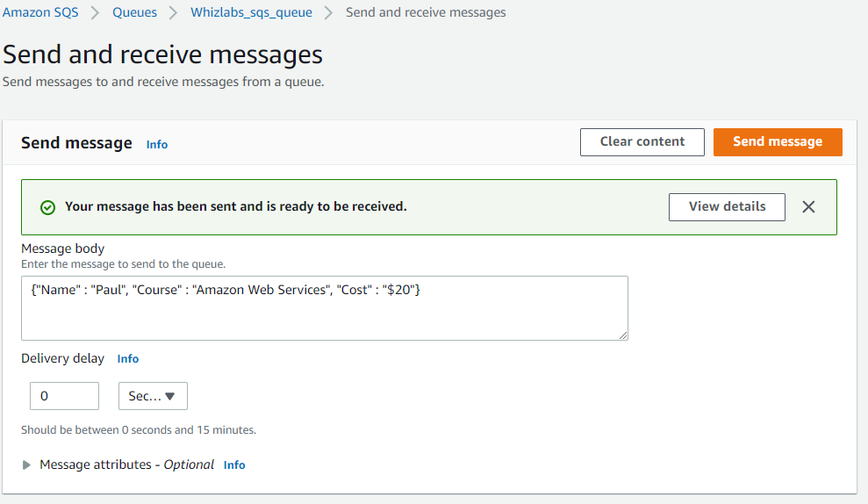Click the breadcrumb chevron after Queues
This screenshot has height=504, width=868.
(x=173, y=13)
